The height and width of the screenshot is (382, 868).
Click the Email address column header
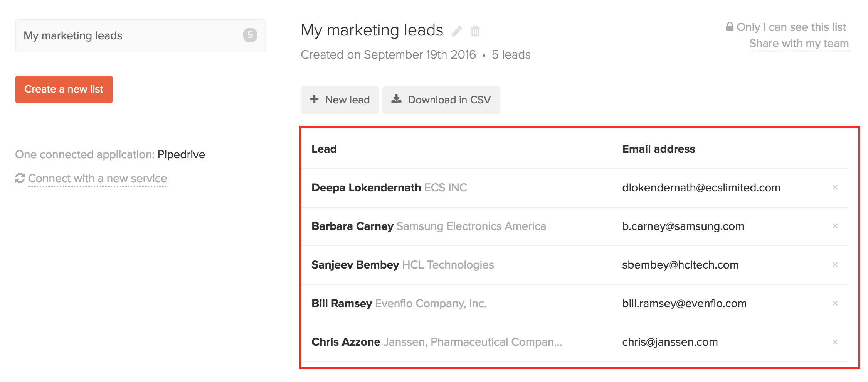pos(658,149)
